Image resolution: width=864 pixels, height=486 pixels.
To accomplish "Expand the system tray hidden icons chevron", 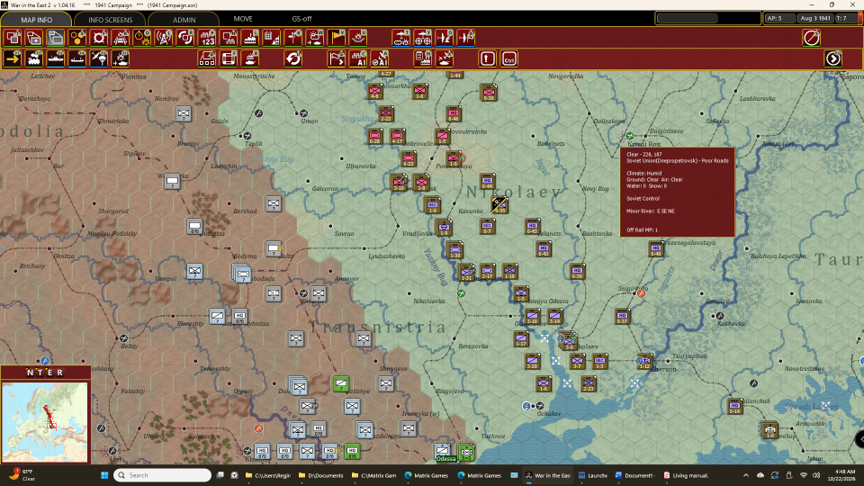I will point(746,475).
